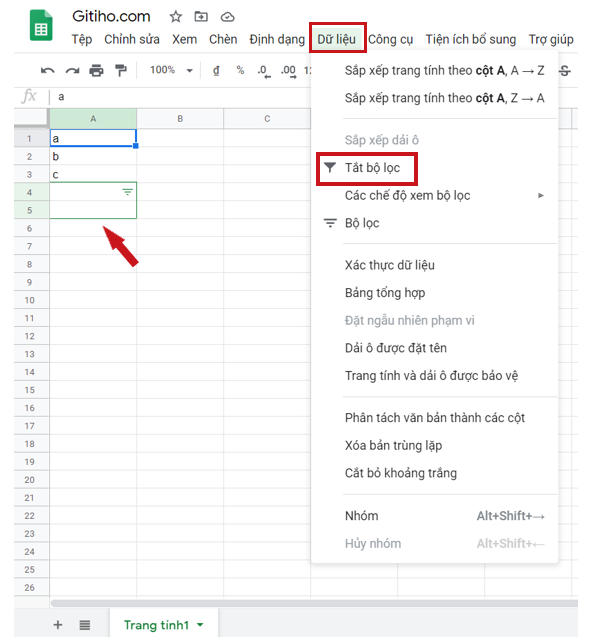
Task: Click cell A3 containing c
Action: click(x=93, y=174)
